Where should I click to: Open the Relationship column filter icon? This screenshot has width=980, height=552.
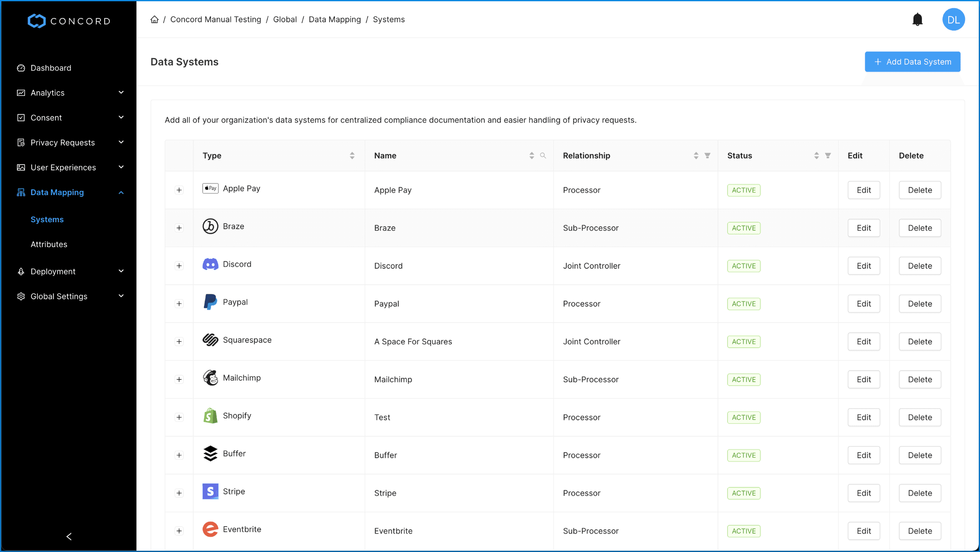[707, 156]
